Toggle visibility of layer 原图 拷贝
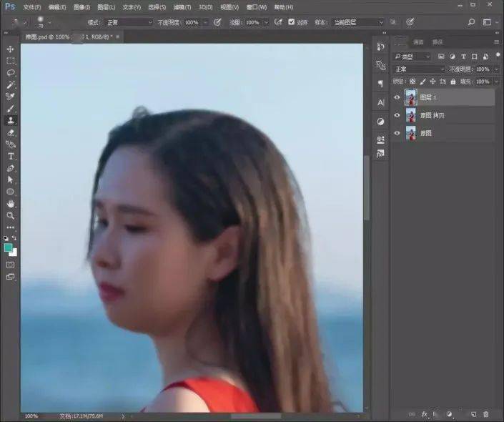The width and height of the screenshot is (504, 422). pyautogui.click(x=397, y=115)
